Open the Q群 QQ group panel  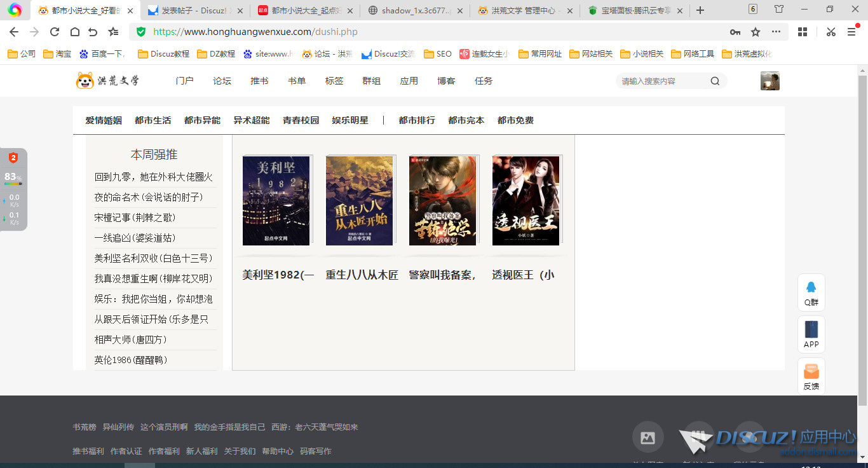coord(811,293)
